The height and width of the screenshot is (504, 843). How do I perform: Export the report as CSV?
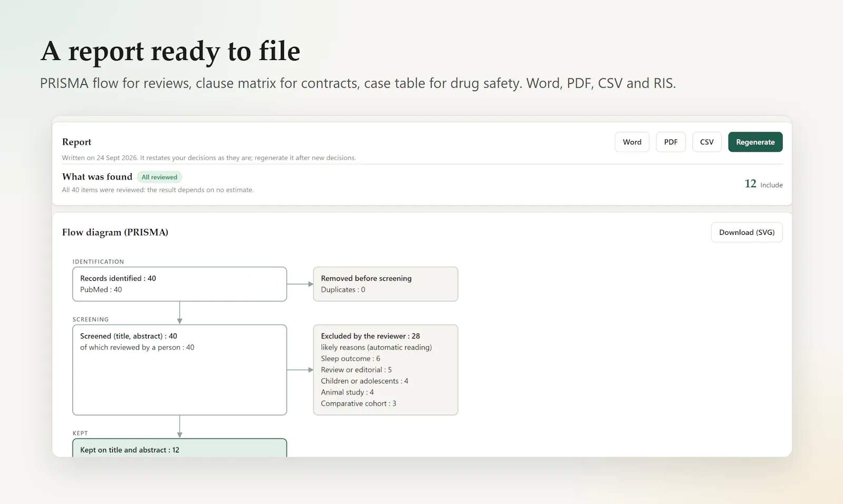tap(707, 142)
